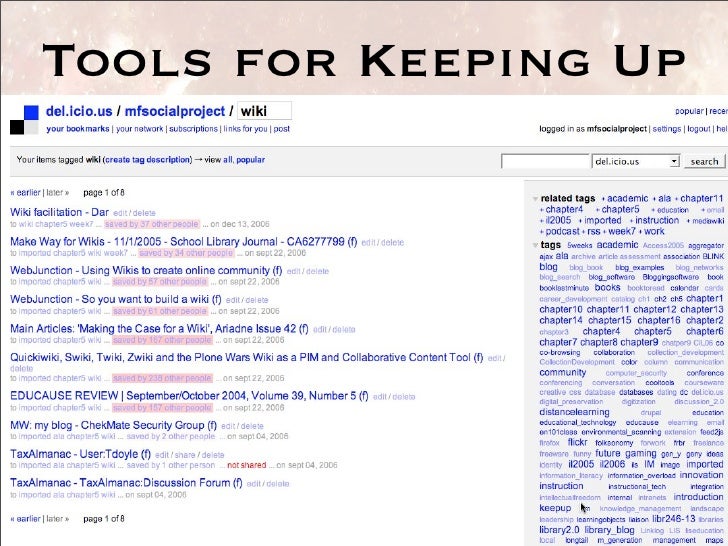
Task: Open Quickiwiki, Swiki, Twiki, Zwiki bookmark
Action: (x=247, y=358)
